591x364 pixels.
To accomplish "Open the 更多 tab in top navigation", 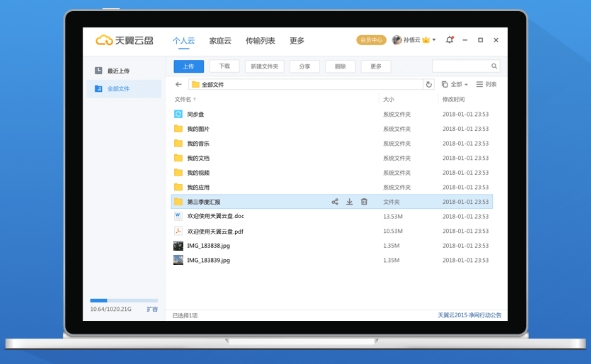I will point(297,40).
